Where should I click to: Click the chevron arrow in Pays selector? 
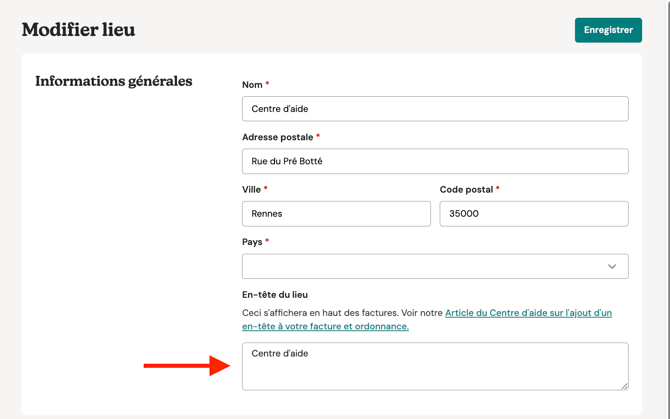pos(612,267)
